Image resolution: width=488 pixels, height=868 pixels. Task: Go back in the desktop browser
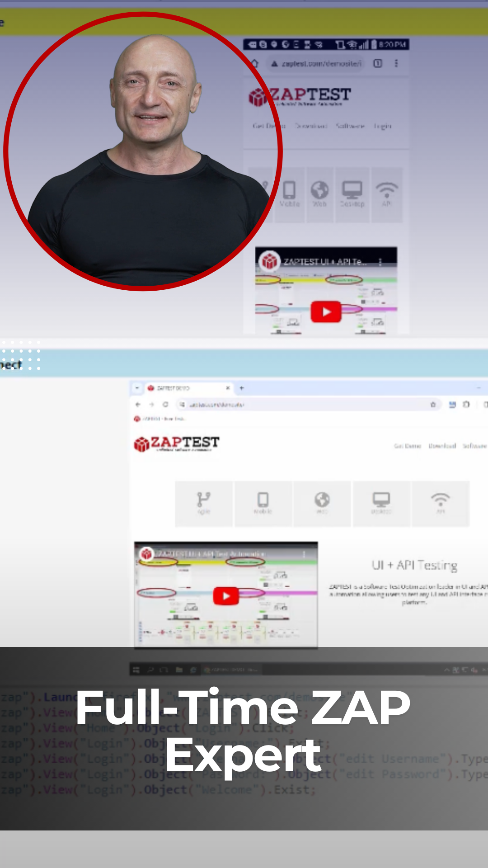(138, 405)
